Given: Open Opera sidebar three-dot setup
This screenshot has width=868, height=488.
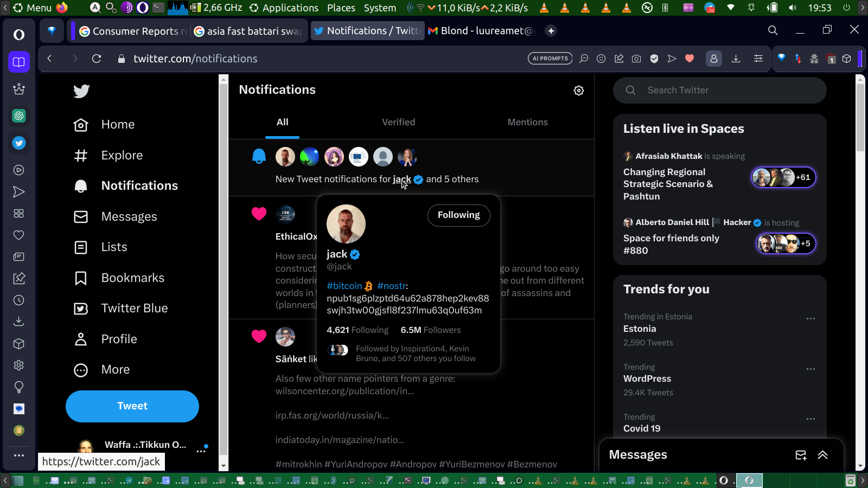Looking at the screenshot, I should 19,455.
